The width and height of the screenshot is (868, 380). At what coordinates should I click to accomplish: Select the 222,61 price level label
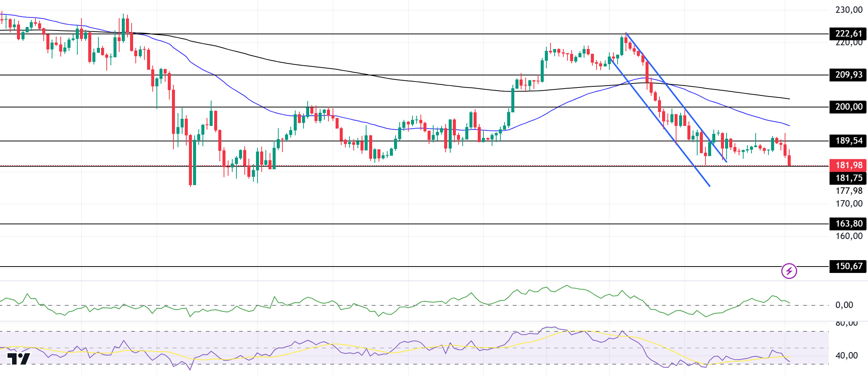tap(848, 34)
